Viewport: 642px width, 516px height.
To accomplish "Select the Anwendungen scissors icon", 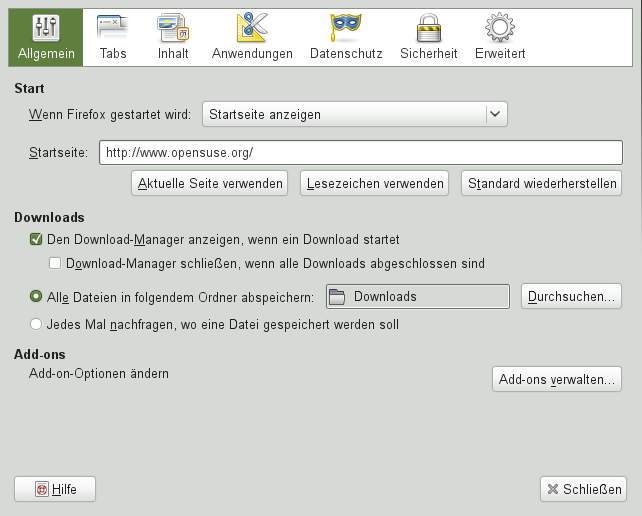I will point(252,28).
